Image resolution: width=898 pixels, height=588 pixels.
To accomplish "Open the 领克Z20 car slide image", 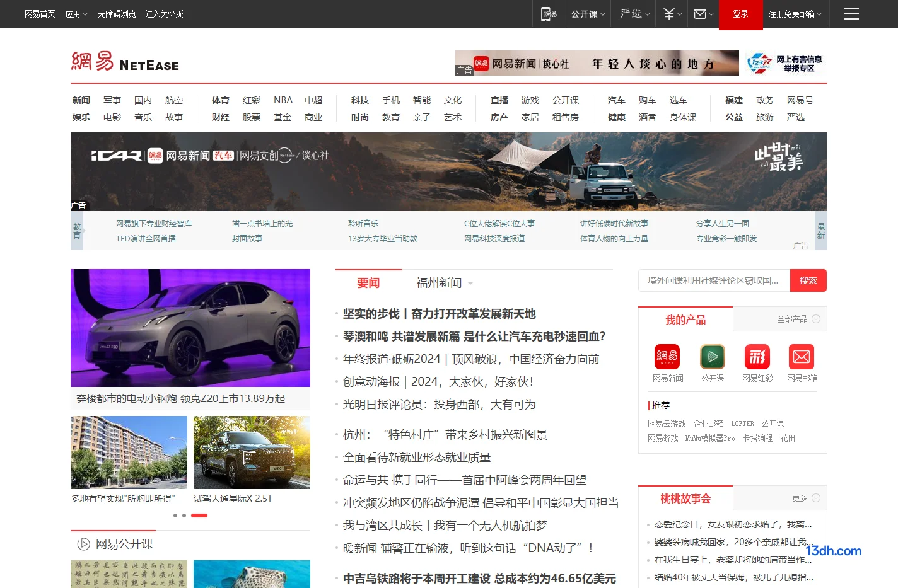I will (x=190, y=328).
